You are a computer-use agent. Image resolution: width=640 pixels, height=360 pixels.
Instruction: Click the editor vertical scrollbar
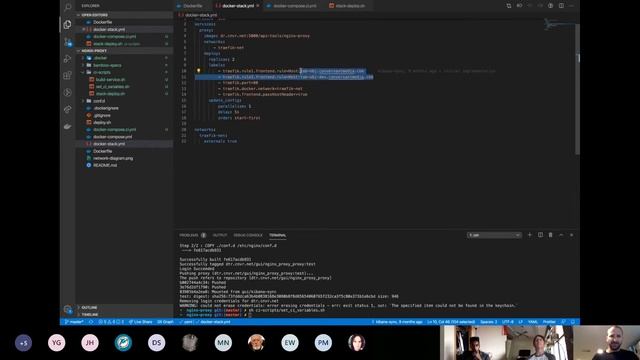577,89
